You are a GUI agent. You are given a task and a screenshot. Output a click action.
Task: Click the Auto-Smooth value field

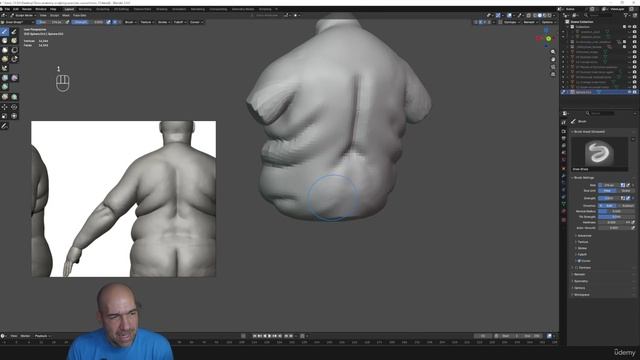[x=614, y=228]
